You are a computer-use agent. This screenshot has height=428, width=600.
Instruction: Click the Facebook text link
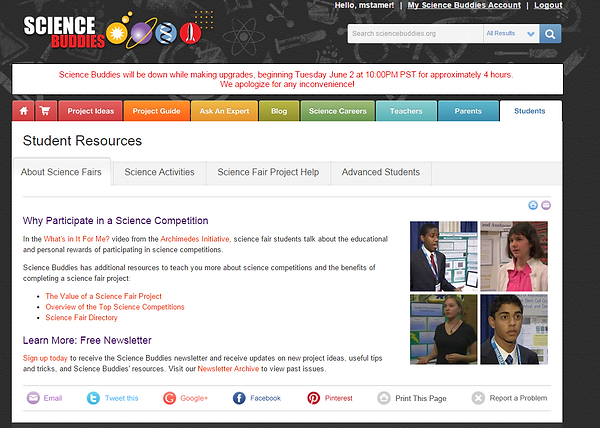(x=266, y=398)
